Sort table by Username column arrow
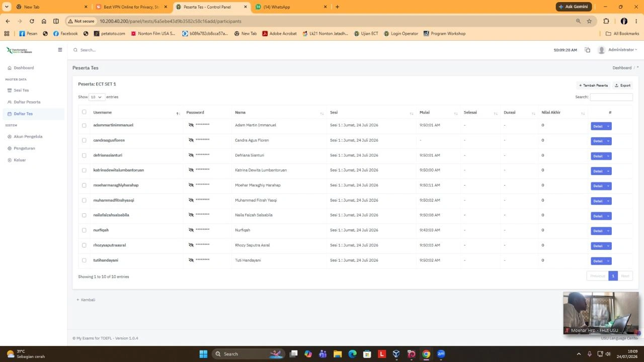The height and width of the screenshot is (362, 644). 178,113
